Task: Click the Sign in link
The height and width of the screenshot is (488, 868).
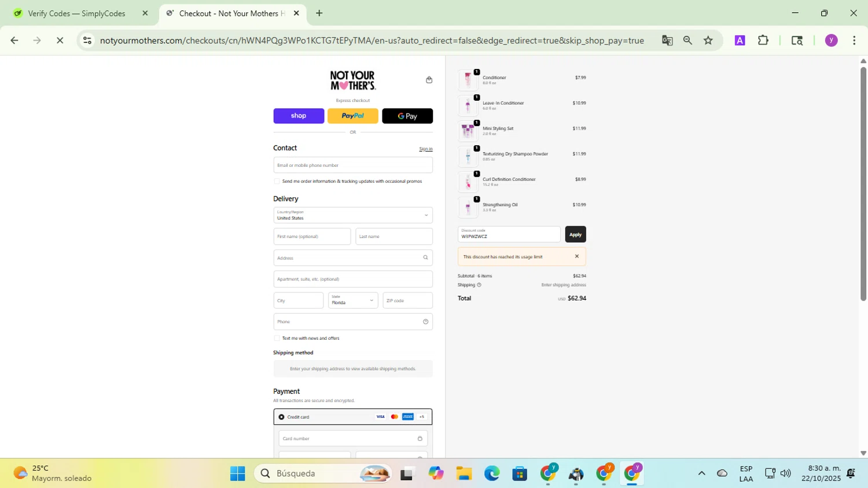Action: tap(426, 149)
